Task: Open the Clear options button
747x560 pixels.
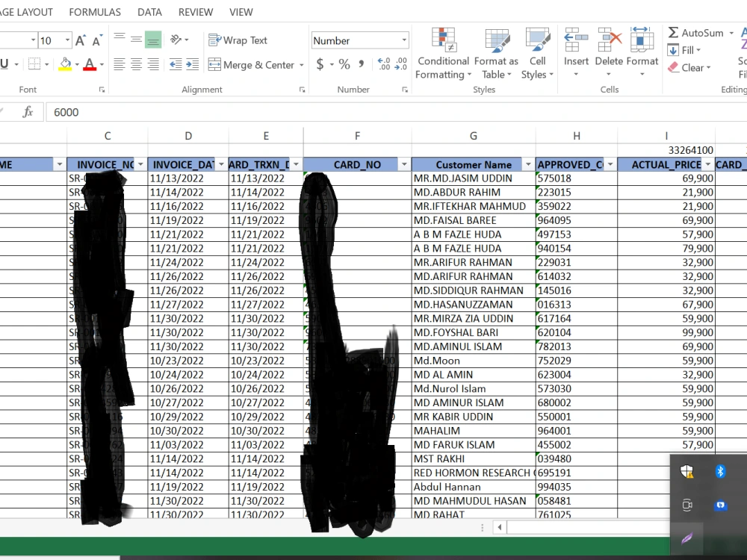Action: tap(689, 68)
